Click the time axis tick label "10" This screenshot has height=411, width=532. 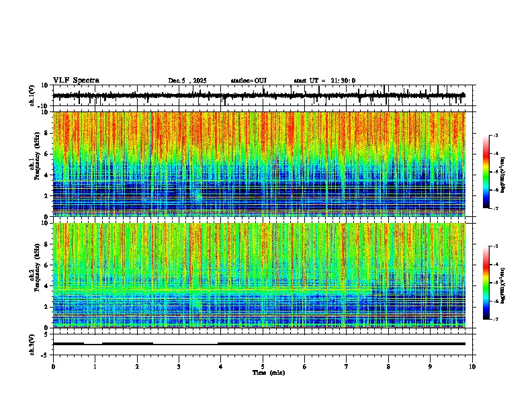click(x=472, y=367)
